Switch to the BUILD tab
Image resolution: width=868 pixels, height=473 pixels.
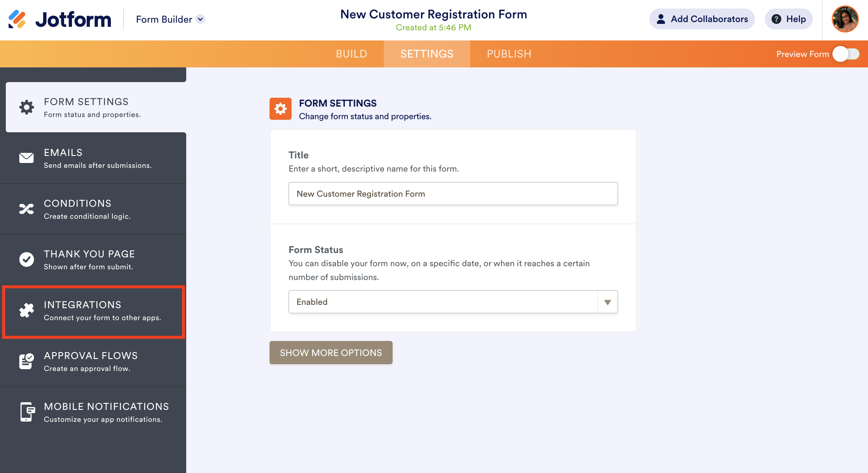click(351, 54)
